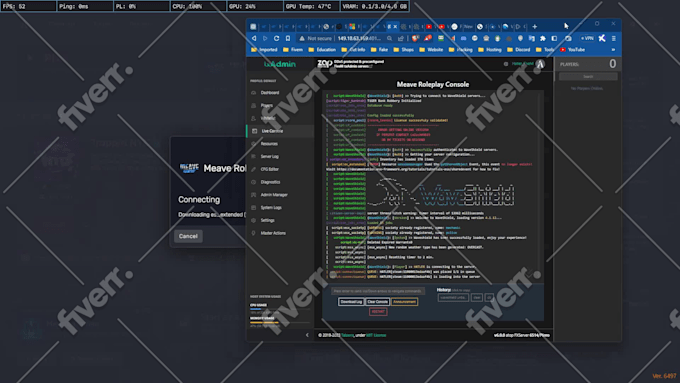Open the admin profile avatar icon

[x=540, y=64]
